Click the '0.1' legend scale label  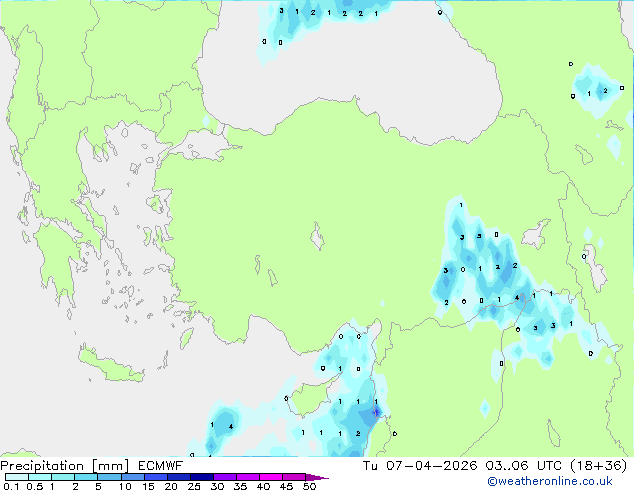pos(11,486)
